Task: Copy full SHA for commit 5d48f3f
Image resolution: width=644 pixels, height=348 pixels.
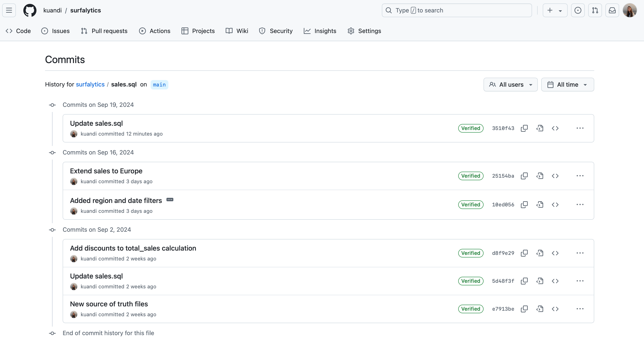Action: [524, 281]
